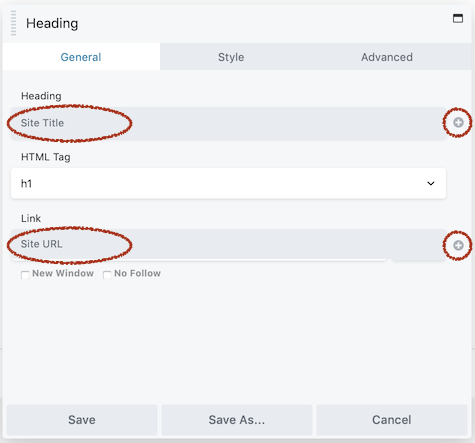Click the panel window-expand icon in header
Image resolution: width=475 pixels, height=443 pixels.
point(458,18)
